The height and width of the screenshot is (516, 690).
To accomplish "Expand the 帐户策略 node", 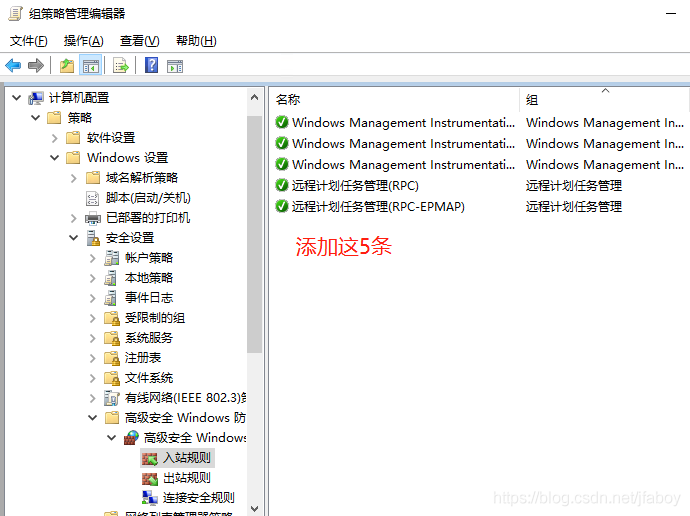I will tap(92, 258).
